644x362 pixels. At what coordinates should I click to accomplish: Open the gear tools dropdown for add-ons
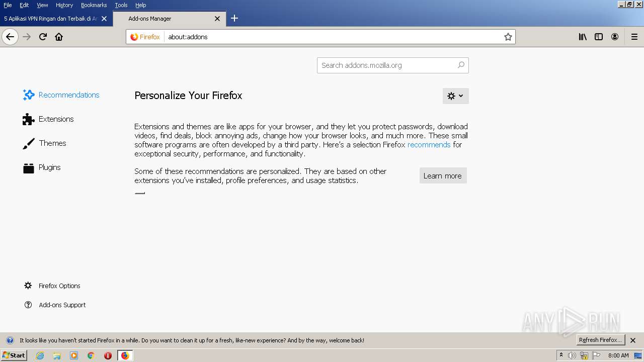point(455,96)
